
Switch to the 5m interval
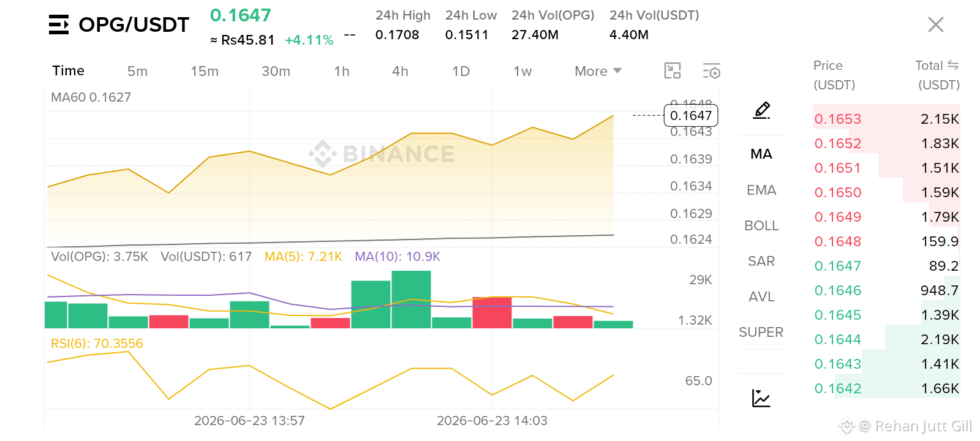click(137, 71)
